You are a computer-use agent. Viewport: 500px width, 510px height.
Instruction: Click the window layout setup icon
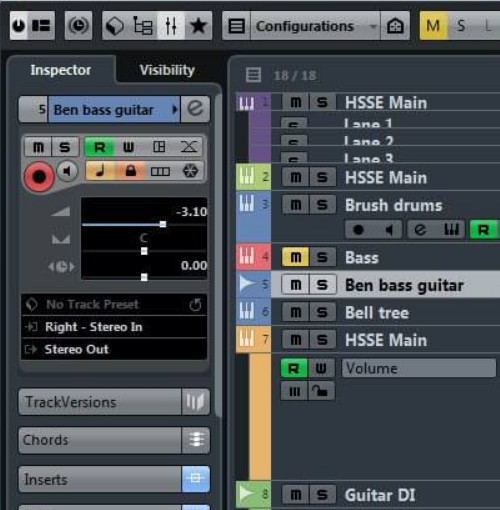[41, 26]
